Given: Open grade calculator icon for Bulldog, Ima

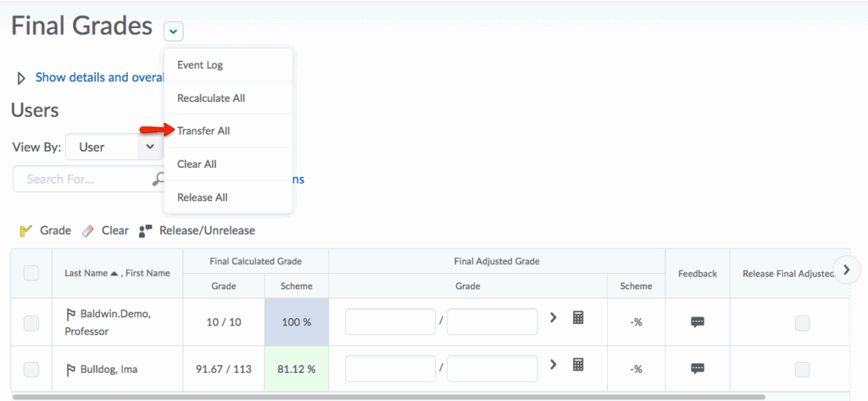Looking at the screenshot, I should pos(578,365).
